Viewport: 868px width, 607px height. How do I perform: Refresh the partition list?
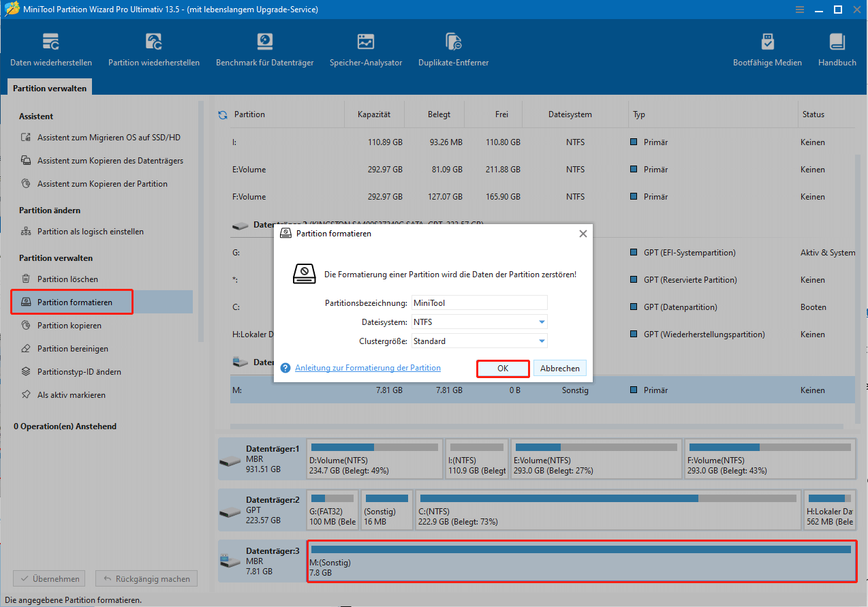(222, 114)
